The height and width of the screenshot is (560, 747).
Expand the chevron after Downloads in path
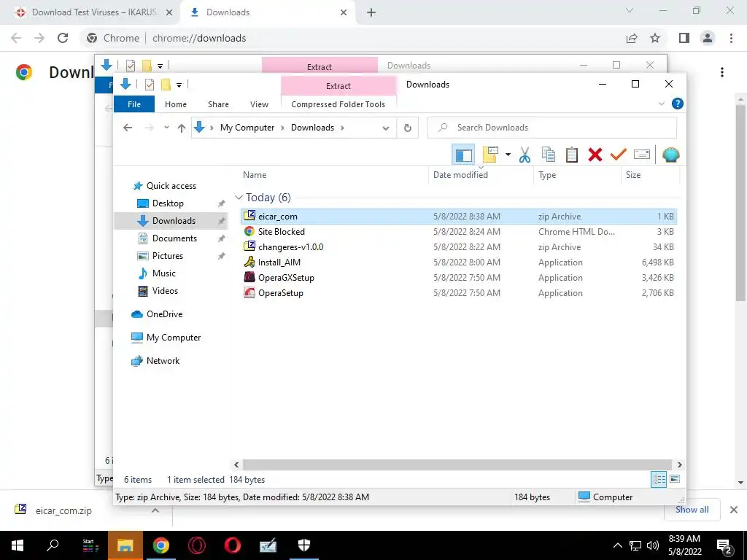point(342,128)
